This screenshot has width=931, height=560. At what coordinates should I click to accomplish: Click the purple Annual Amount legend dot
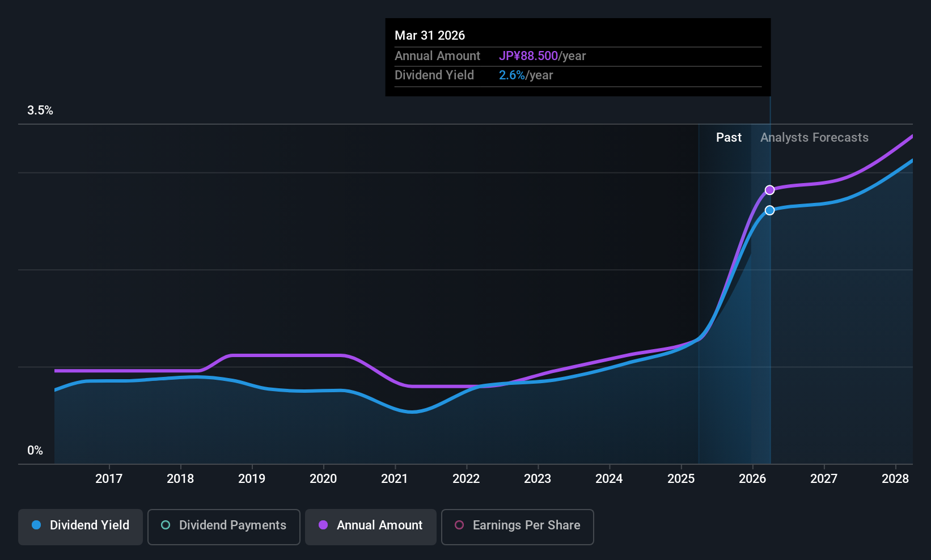pos(323,525)
